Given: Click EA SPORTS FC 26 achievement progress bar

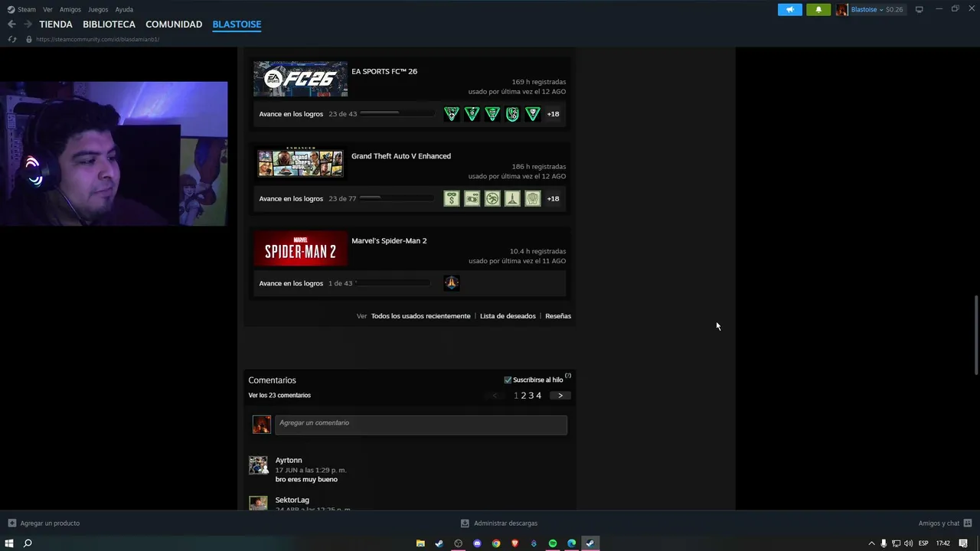Looking at the screenshot, I should (397, 114).
